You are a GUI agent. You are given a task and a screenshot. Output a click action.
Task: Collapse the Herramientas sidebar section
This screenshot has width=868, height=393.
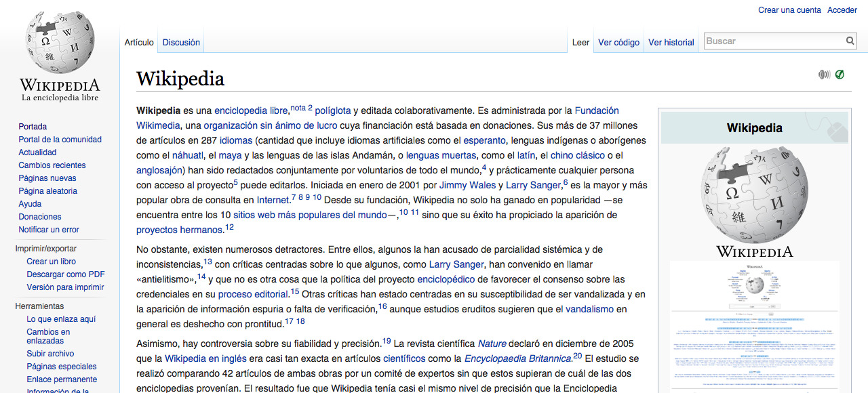(39, 306)
